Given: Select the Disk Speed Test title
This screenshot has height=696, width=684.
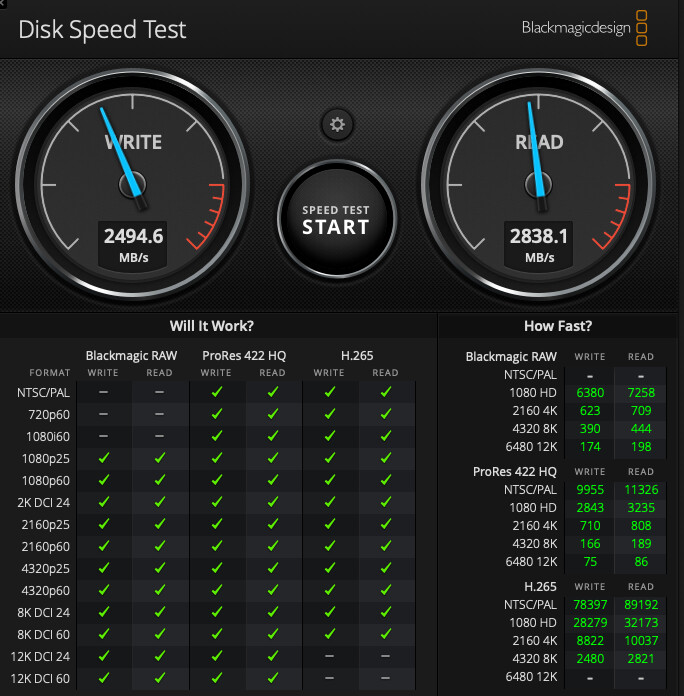Looking at the screenshot, I should pos(102,30).
